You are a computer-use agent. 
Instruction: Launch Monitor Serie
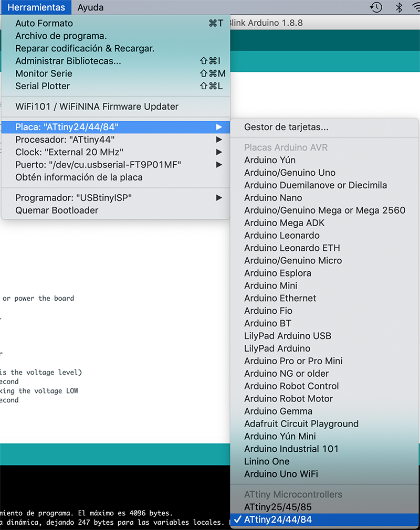coord(115,73)
